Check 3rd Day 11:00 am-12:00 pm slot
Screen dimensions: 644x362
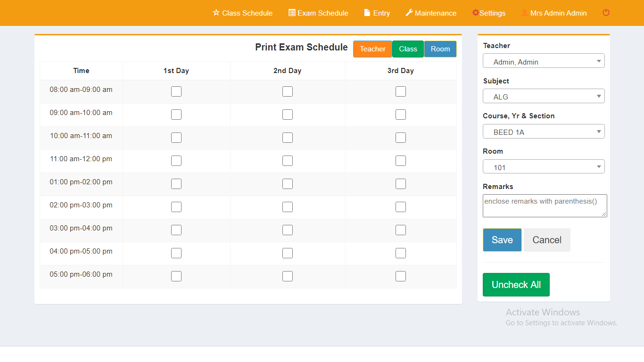401,161
